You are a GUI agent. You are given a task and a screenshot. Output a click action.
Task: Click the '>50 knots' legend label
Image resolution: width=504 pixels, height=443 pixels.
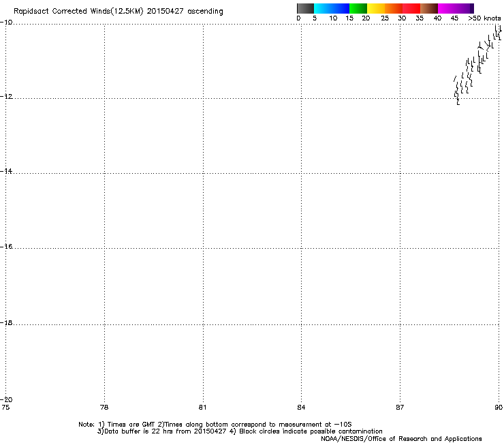(484, 18)
